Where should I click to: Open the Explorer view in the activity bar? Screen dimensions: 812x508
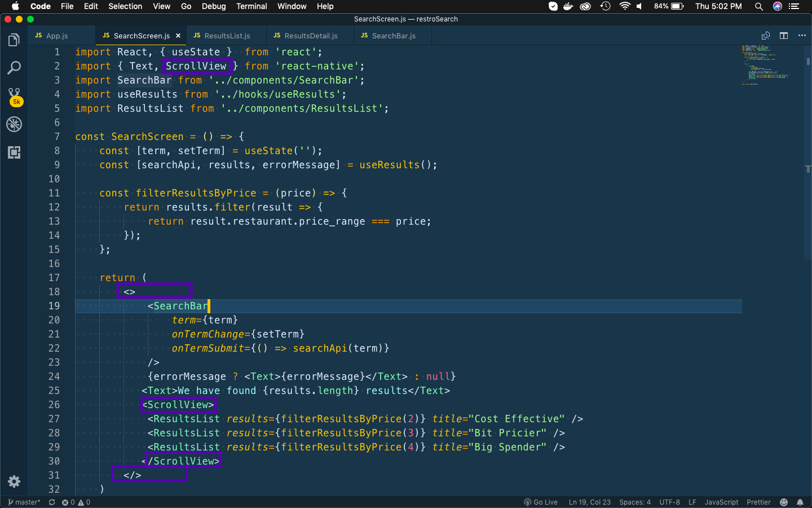click(x=14, y=40)
